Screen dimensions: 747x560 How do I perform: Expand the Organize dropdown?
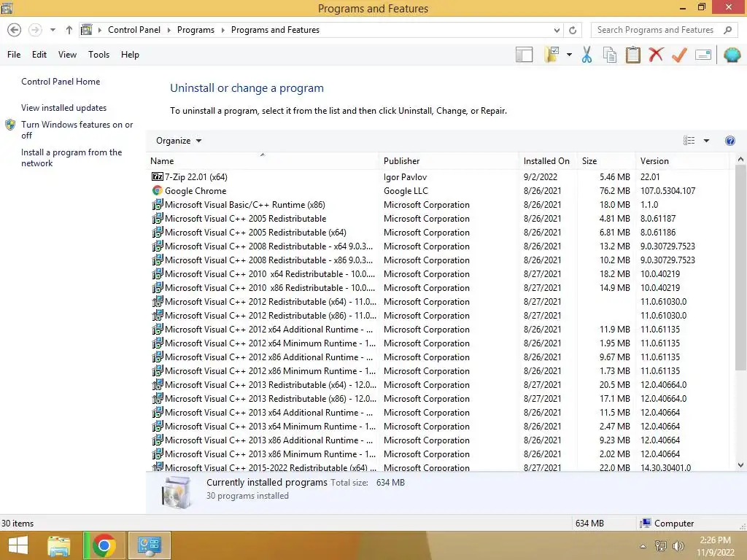179,141
